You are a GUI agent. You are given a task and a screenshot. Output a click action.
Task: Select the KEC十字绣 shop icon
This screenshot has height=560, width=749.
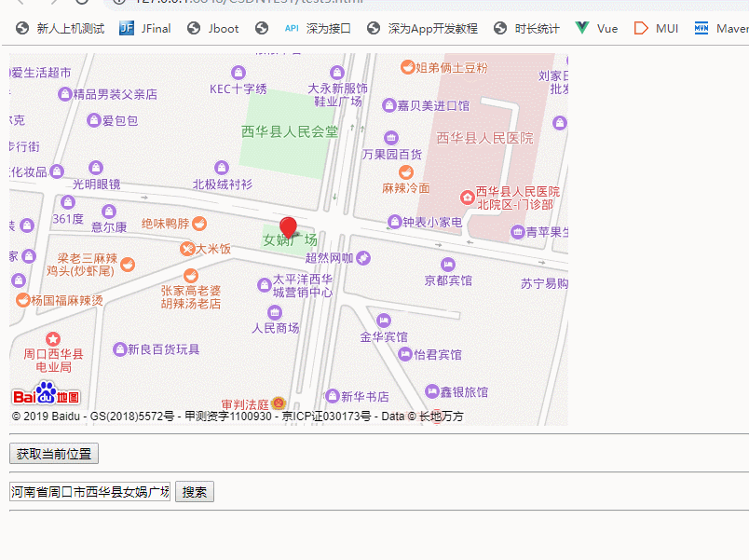(x=238, y=73)
